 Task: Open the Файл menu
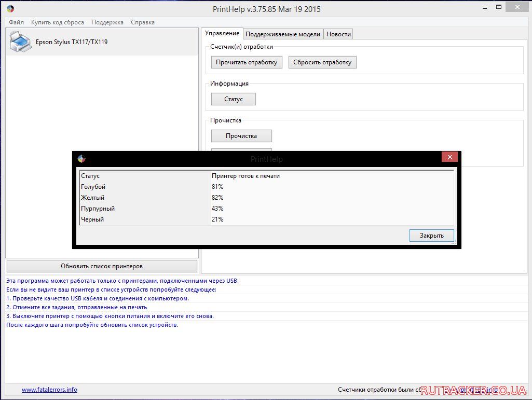tap(16, 22)
